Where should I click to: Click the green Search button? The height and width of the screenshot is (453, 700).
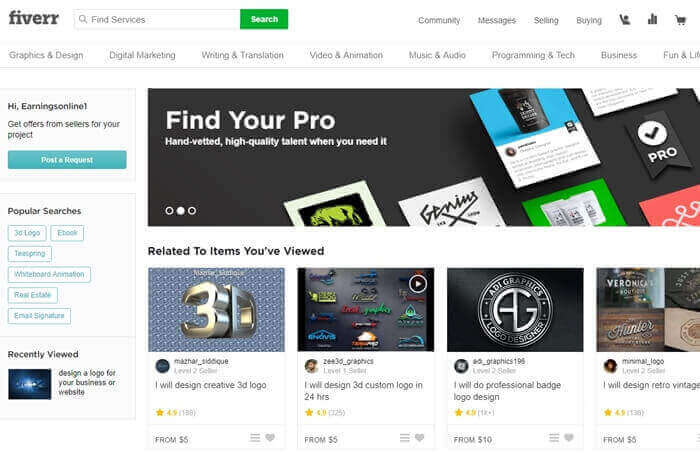click(x=264, y=19)
